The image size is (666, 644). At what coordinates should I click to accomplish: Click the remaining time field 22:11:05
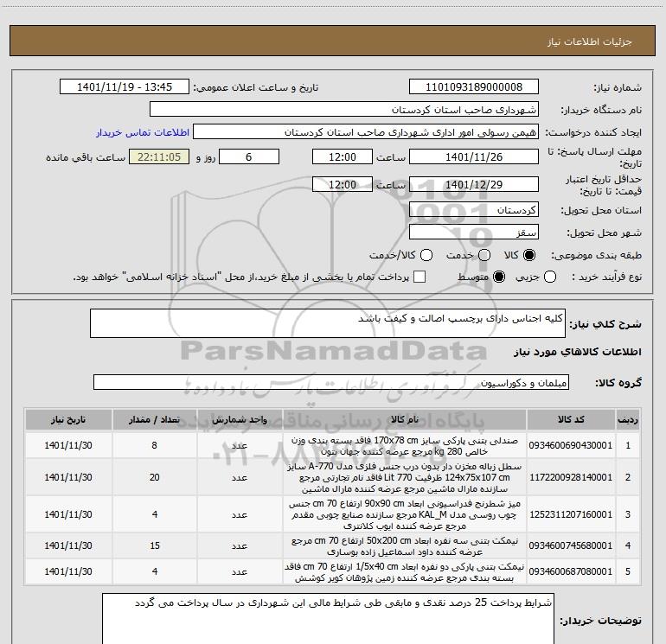tap(159, 156)
